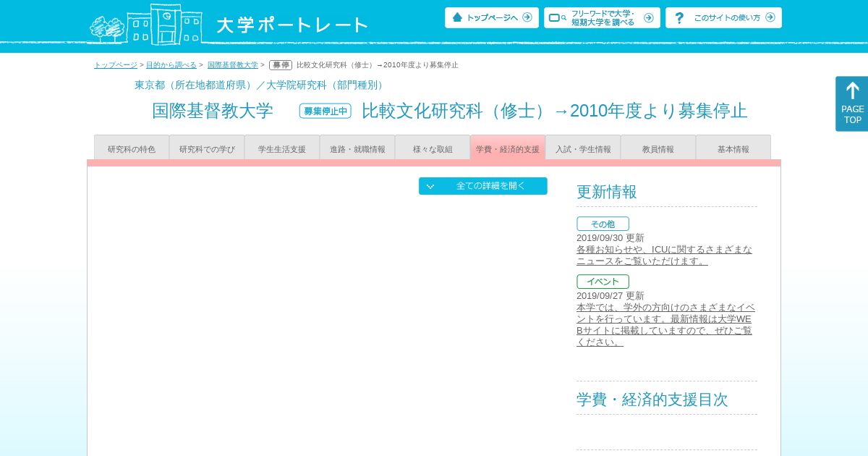Screen dimensions: 868x456
Task: Follow breadcrumb link トップページ
Action: click(116, 65)
